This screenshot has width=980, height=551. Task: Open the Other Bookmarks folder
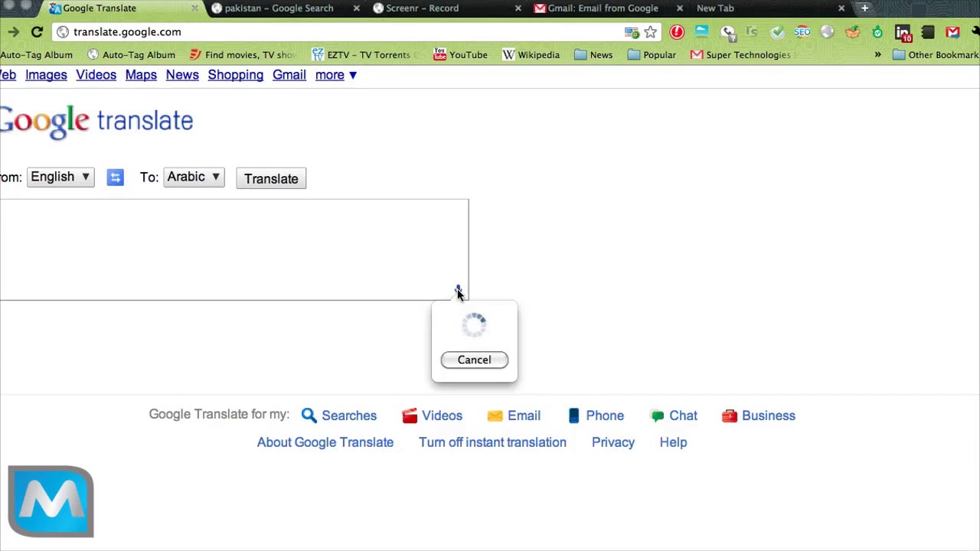[x=936, y=55]
